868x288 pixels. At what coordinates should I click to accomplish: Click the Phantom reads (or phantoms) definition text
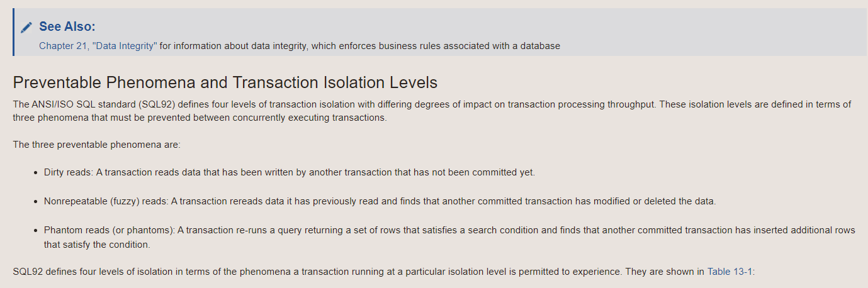click(449, 238)
